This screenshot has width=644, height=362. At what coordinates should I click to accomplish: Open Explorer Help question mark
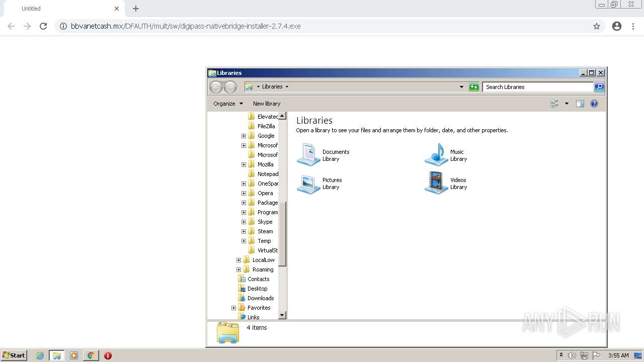594,104
